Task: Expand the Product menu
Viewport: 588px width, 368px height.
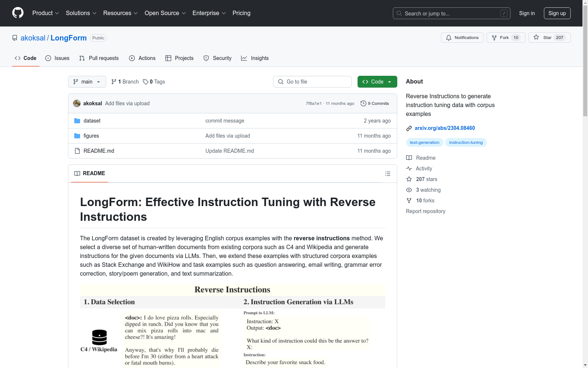Action: 46,13
